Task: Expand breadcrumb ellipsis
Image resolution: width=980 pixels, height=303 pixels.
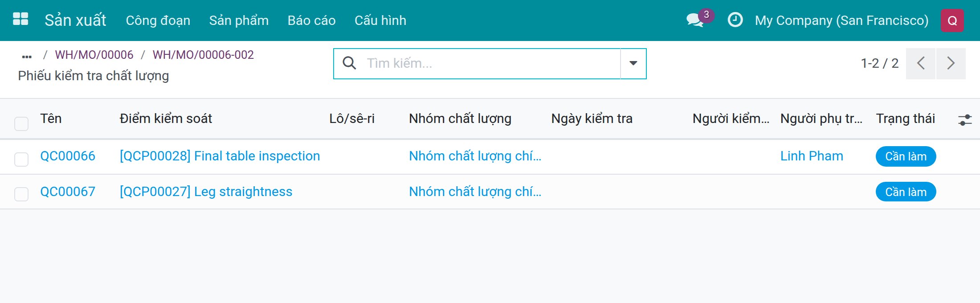Action: [27, 57]
